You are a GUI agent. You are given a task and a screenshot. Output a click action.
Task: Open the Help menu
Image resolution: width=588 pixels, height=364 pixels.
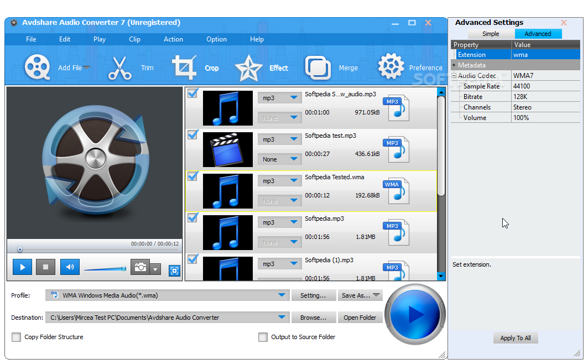click(x=257, y=39)
